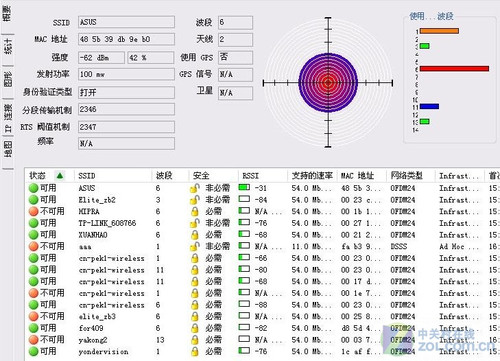Click the blue channel 11 usage bar
Screen dimensions: 500x361
tap(429, 106)
